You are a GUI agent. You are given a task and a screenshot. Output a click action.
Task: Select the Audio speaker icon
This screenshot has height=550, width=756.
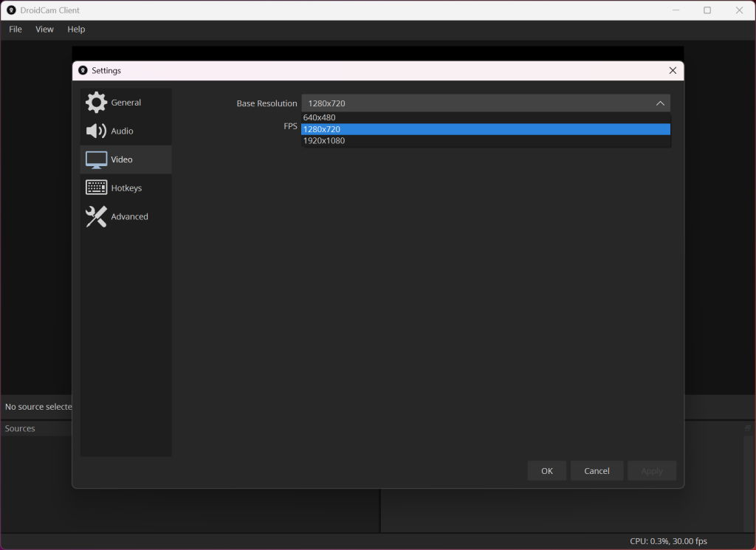pyautogui.click(x=96, y=131)
